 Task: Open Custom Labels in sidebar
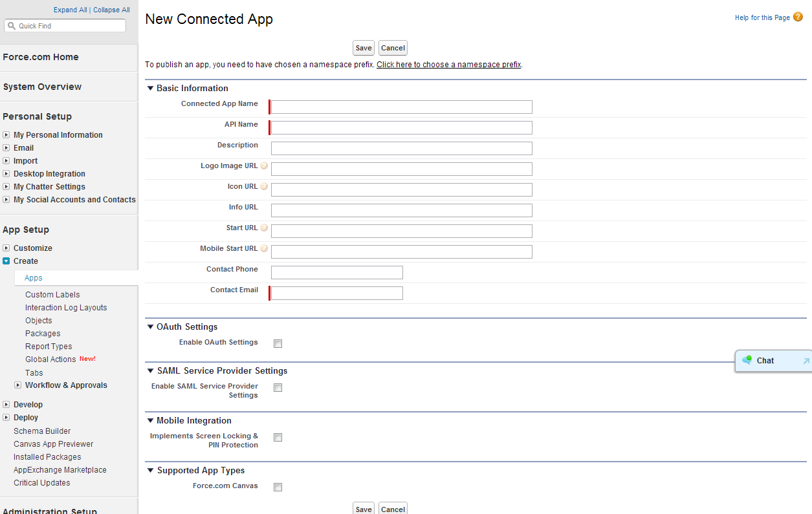tap(52, 295)
